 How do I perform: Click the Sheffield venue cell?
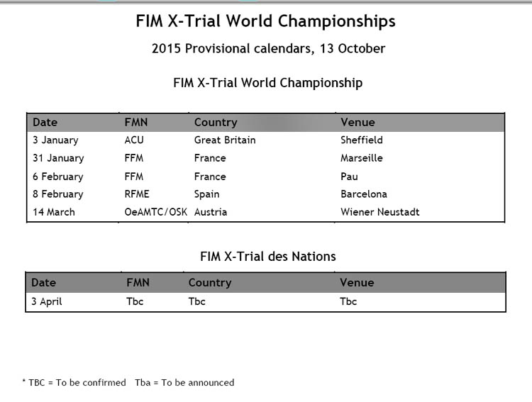[362, 140]
